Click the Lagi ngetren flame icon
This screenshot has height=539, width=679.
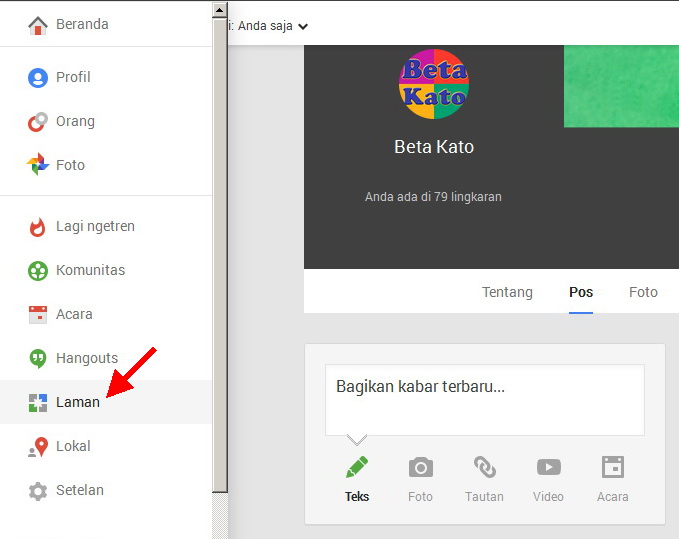(x=38, y=227)
